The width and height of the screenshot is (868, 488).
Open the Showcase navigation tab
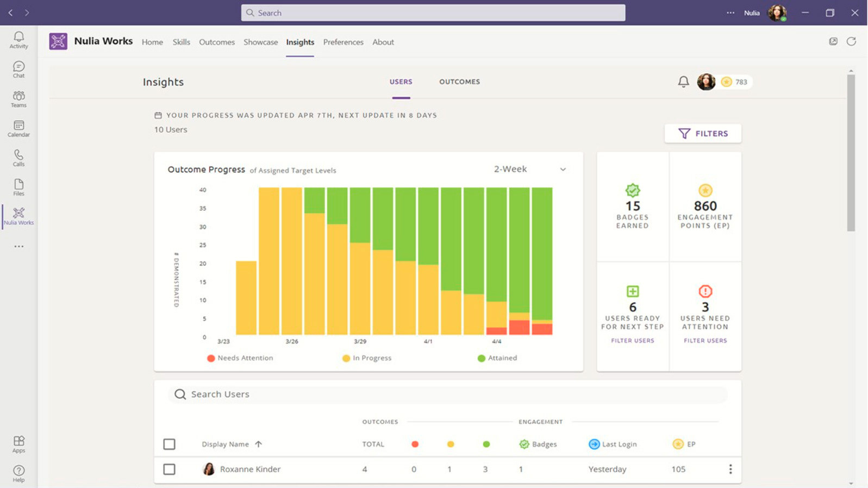coord(260,42)
